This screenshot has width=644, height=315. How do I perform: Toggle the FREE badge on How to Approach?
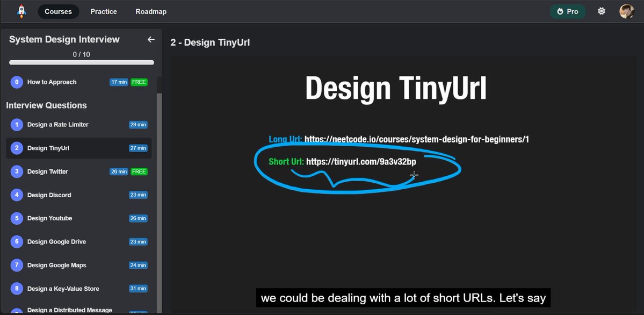139,82
